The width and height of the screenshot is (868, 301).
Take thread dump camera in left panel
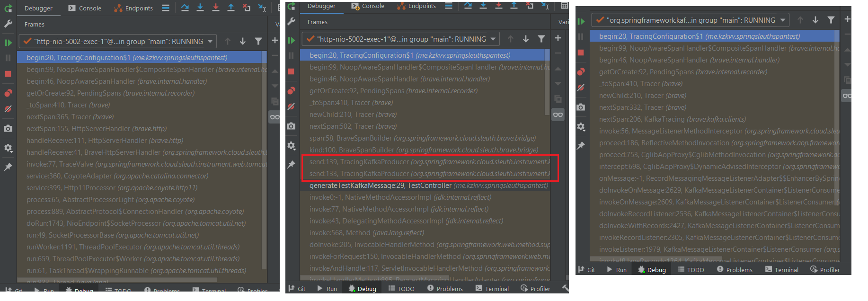(8, 128)
